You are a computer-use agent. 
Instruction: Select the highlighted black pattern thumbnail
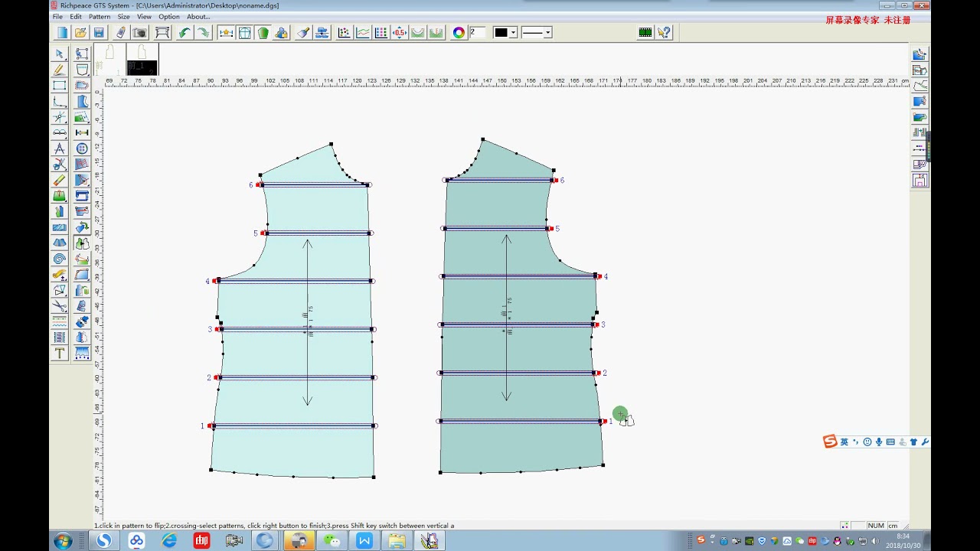tap(142, 59)
